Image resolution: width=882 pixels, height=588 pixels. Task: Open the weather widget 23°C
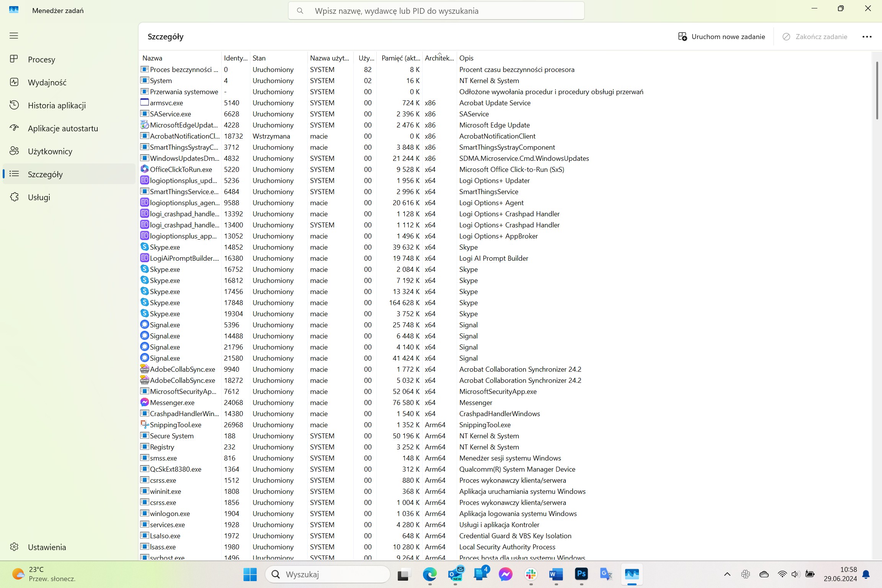pos(44,574)
